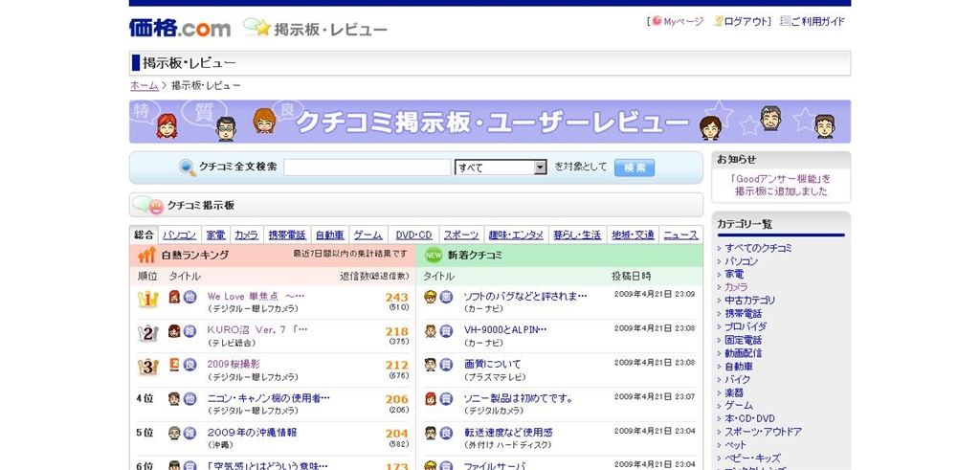Click the green NEW badge icon
Viewport: 980px width, 470px height.
(x=434, y=255)
